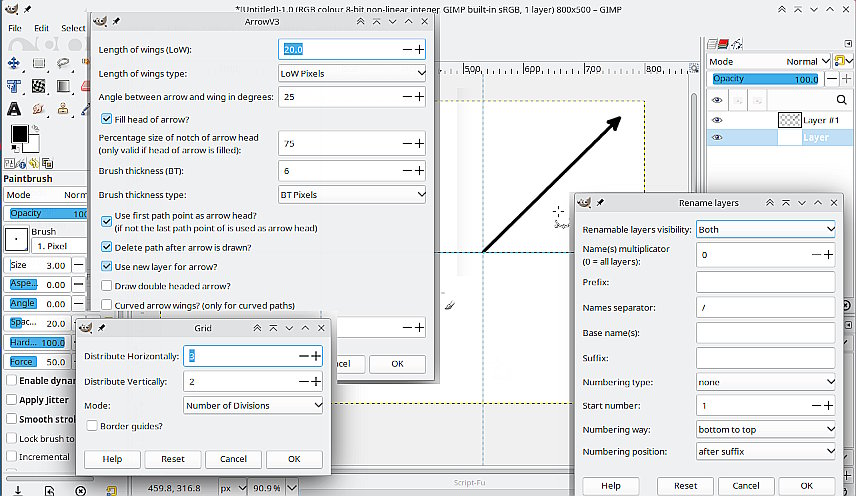
Task: Click OK in the ArrowV3 dialog
Action: coord(397,363)
